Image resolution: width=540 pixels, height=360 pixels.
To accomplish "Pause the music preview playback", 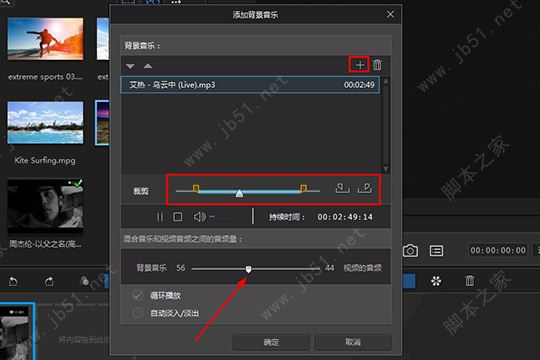I will [x=160, y=217].
